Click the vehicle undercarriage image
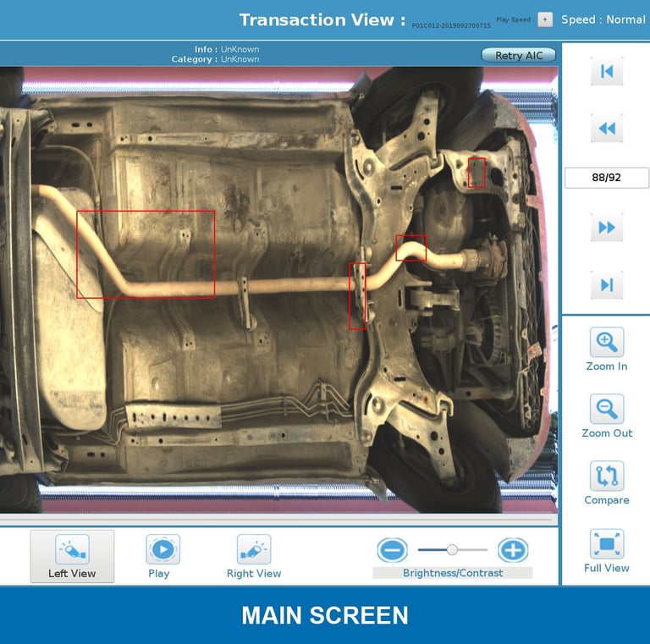 click(x=279, y=289)
